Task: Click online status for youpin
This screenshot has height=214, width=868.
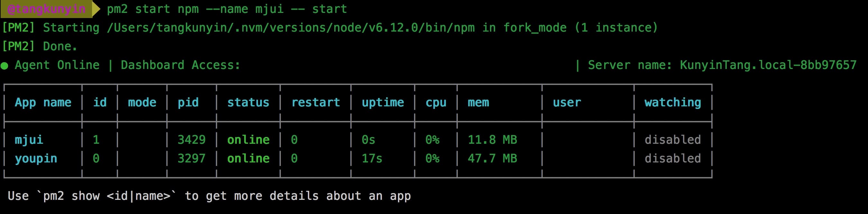Action: coord(248,158)
